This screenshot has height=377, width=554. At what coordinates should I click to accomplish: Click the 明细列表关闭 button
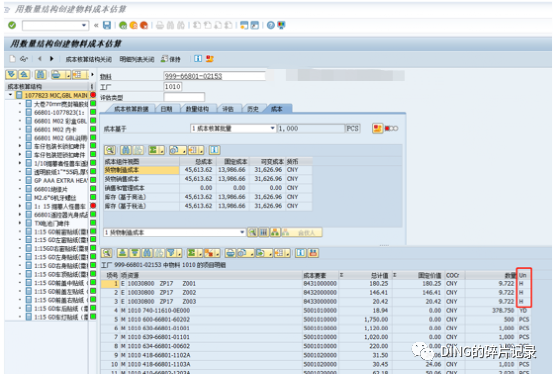point(137,59)
